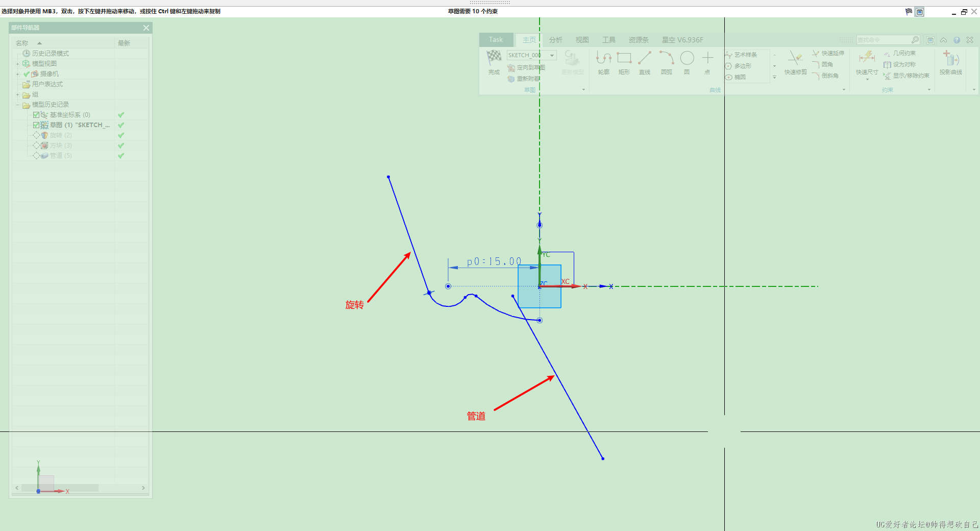Click in the 查找命令 search field
This screenshot has height=531, width=980.
[884, 40]
